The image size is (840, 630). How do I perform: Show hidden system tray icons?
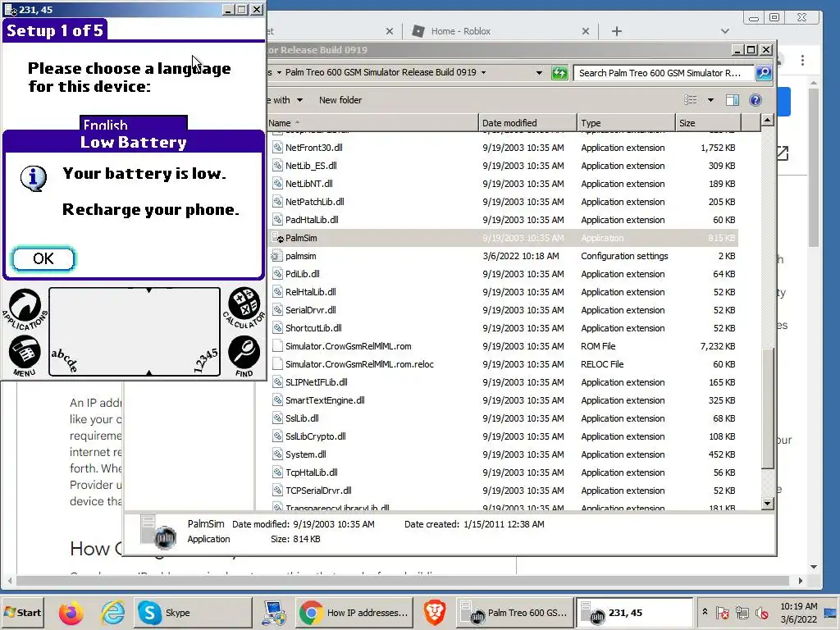coord(705,612)
